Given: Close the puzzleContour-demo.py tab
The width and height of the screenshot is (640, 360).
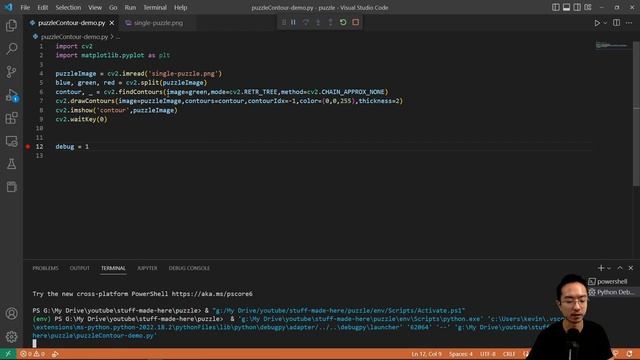Looking at the screenshot, I should [x=112, y=23].
